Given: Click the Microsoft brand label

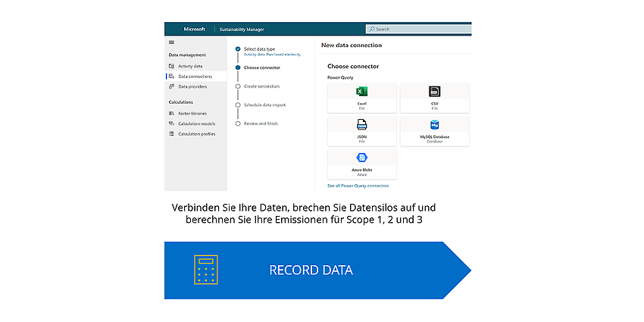Looking at the screenshot, I should (x=194, y=29).
